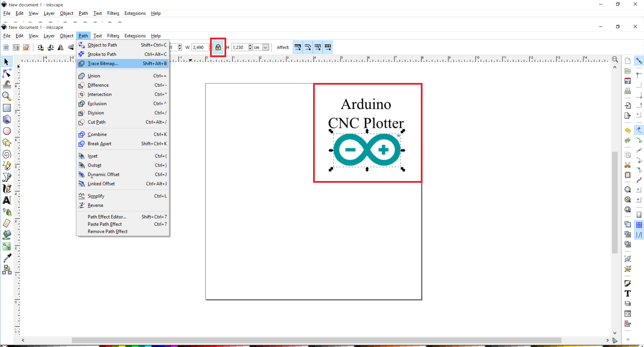
Task: Flip the selection horizontally from toolbar
Action: [60, 47]
